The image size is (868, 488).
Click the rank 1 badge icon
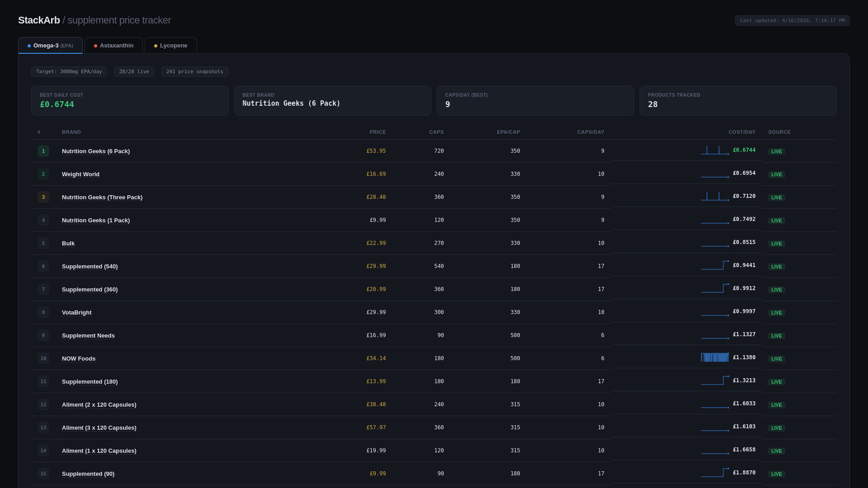click(43, 151)
